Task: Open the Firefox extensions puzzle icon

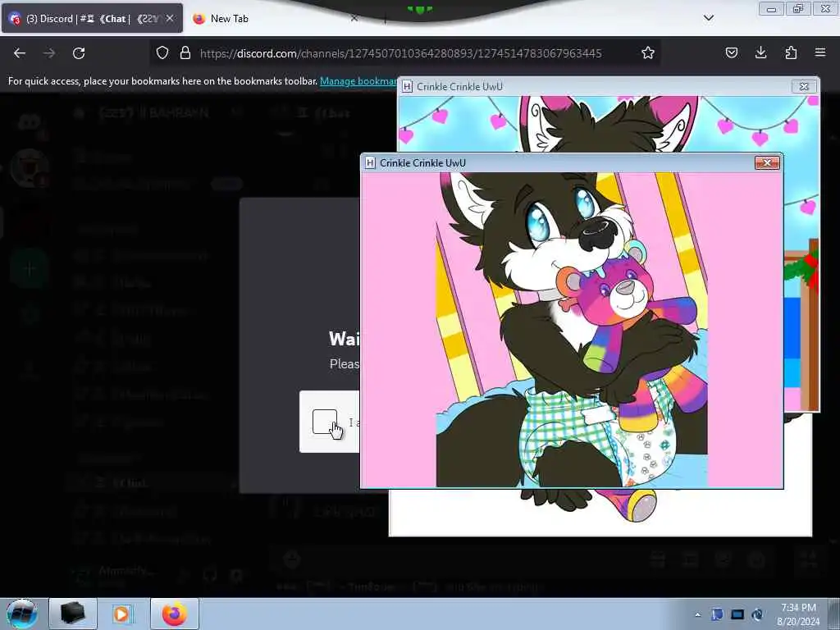Action: point(791,52)
